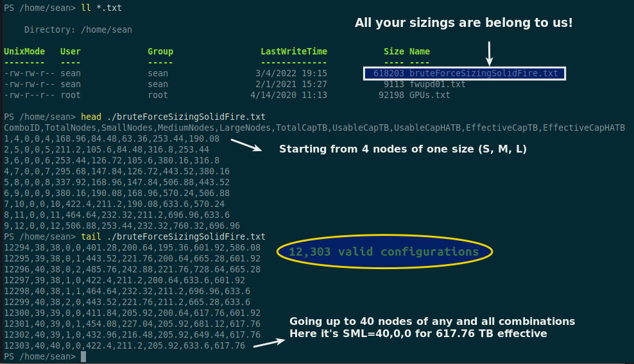Click the GPUs.txt file name
Image resolution: width=634 pixels, height=364 pixels.
[x=430, y=95]
